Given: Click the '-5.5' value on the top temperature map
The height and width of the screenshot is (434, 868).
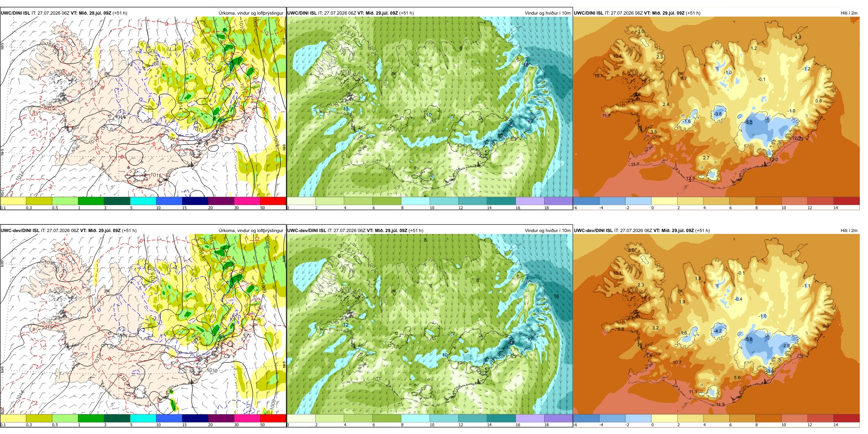Looking at the screenshot, I should click(748, 122).
